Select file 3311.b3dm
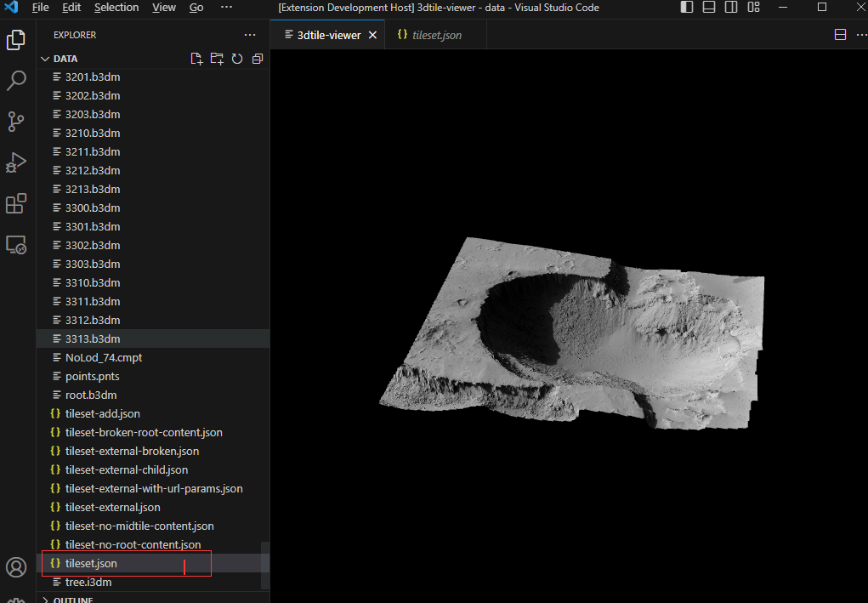This screenshot has height=603, width=868. click(x=153, y=301)
